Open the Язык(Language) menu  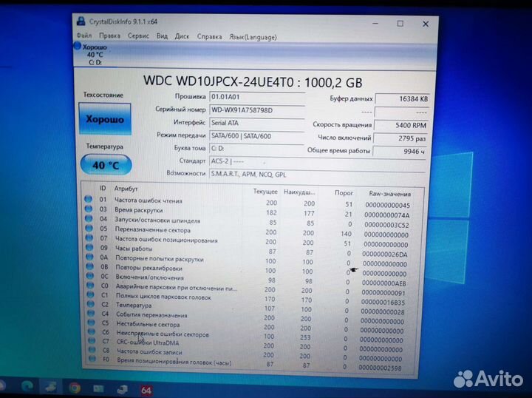[253, 37]
